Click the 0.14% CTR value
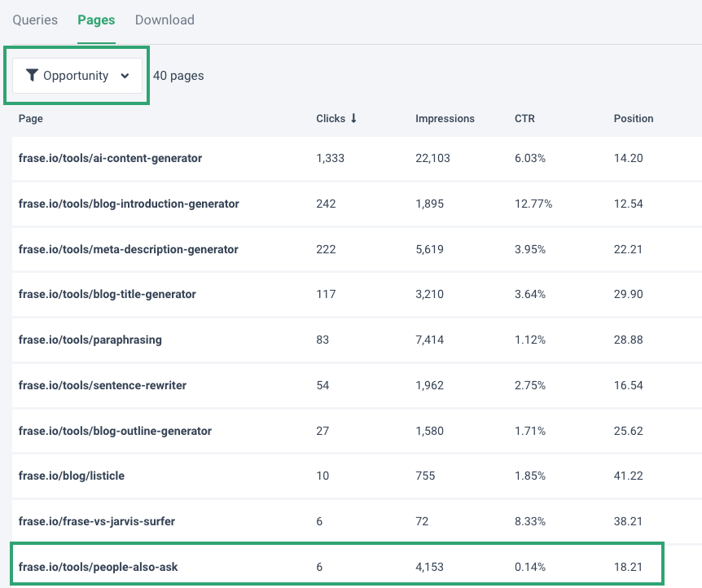The height and width of the screenshot is (588, 702). pos(530,568)
